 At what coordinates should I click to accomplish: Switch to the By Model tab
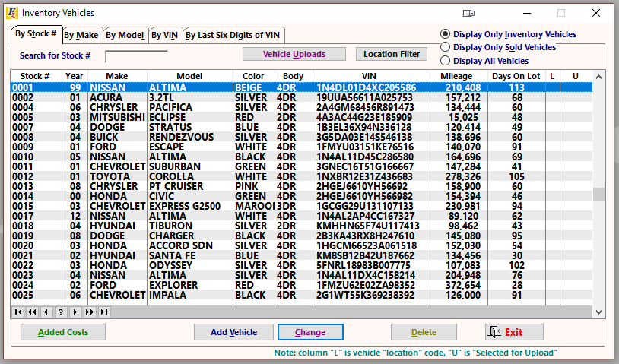point(125,35)
